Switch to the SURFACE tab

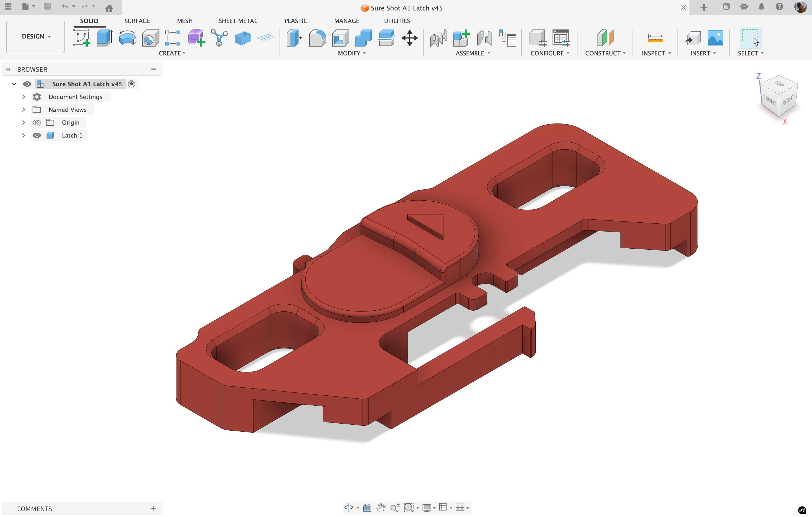tap(137, 21)
